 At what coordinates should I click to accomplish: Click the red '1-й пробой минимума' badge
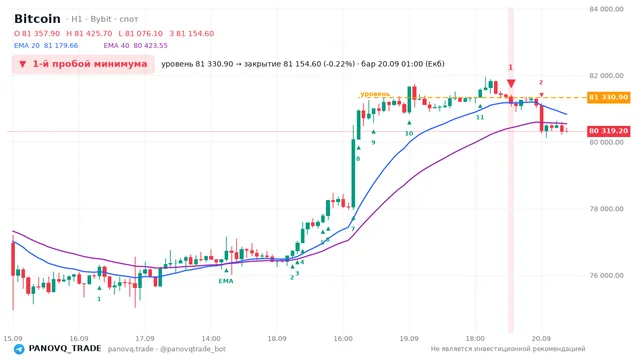point(83,64)
